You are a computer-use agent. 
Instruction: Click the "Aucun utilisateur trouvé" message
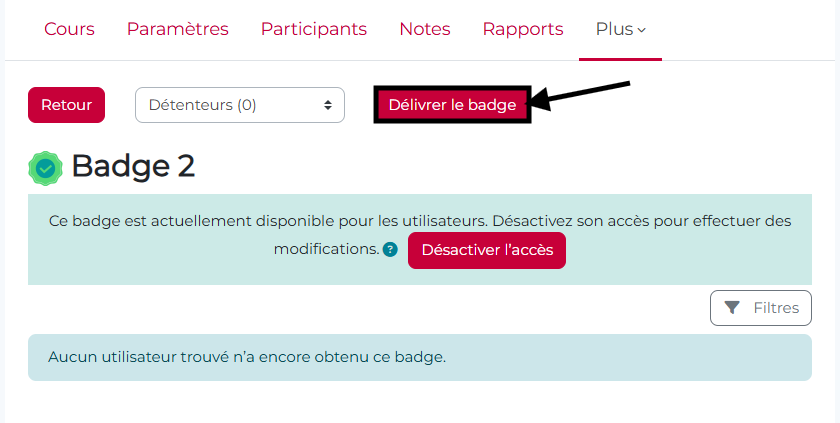point(247,357)
